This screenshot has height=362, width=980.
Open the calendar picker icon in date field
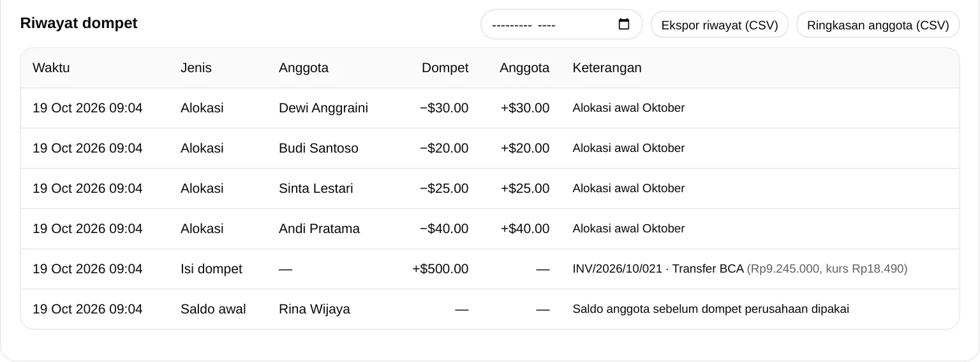(624, 25)
